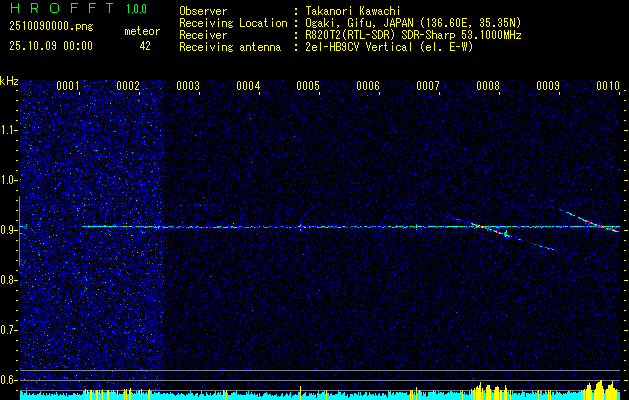
Task: Click time marker 0003
Action: click(188, 86)
